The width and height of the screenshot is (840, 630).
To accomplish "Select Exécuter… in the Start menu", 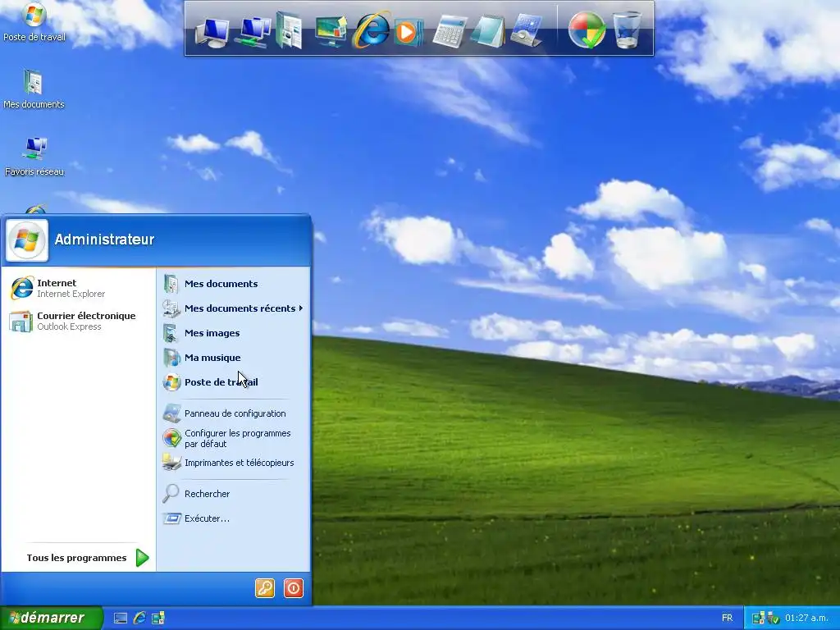I will [234, 518].
